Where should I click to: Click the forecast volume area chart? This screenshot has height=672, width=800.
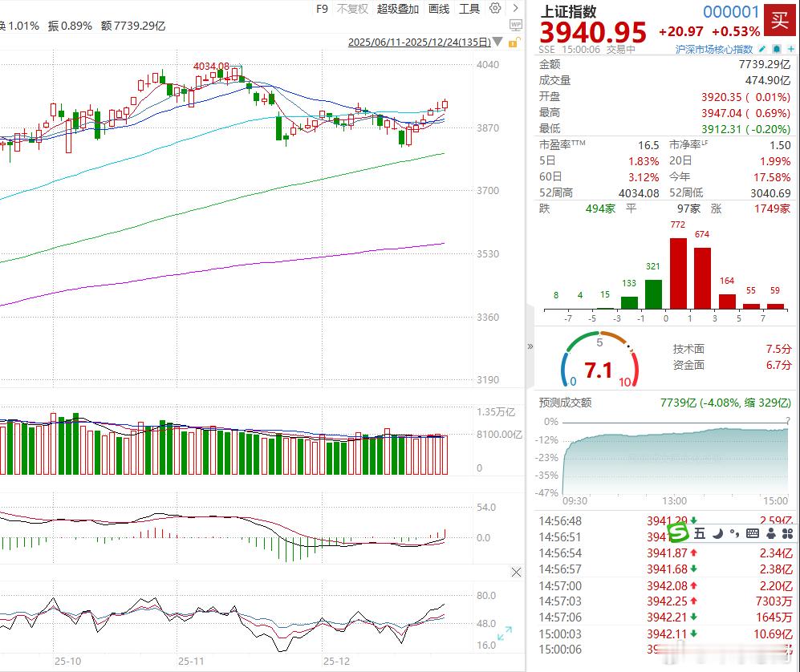[x=676, y=461]
